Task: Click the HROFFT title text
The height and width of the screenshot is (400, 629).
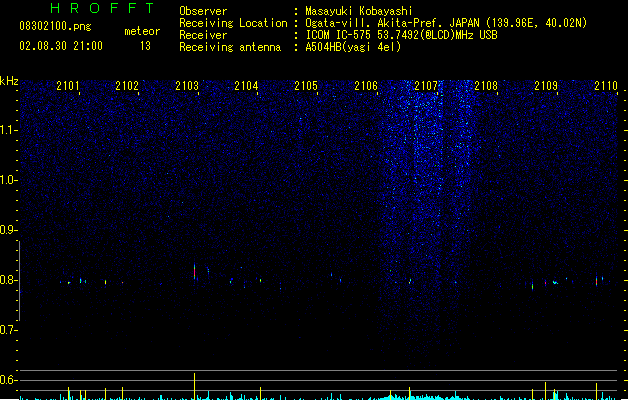Action: coord(103,8)
